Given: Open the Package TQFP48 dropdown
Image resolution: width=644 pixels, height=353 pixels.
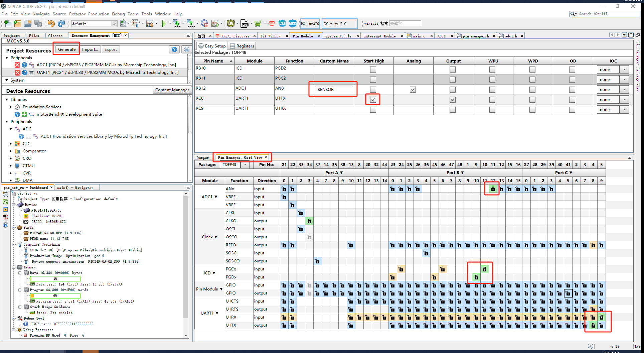Looking at the screenshot, I should pos(245,164).
